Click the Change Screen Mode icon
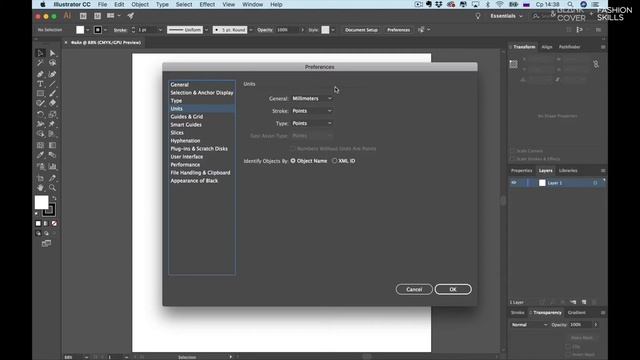 point(46,243)
